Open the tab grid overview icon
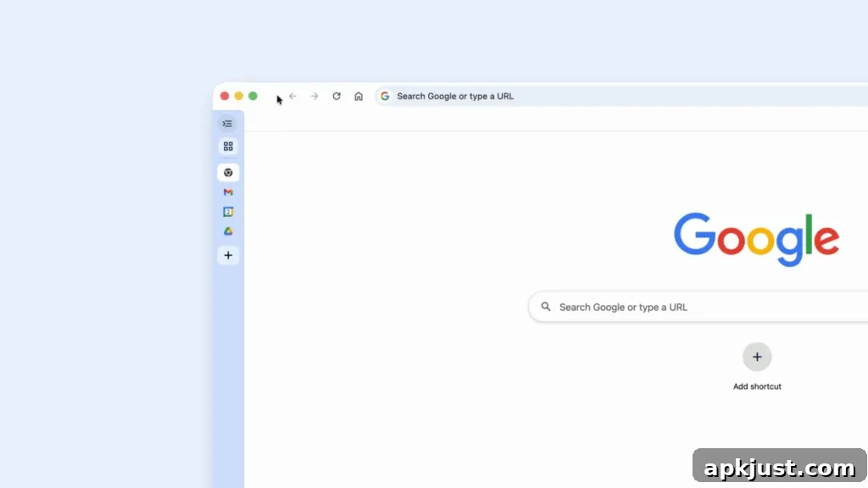The image size is (868, 488). coord(228,147)
